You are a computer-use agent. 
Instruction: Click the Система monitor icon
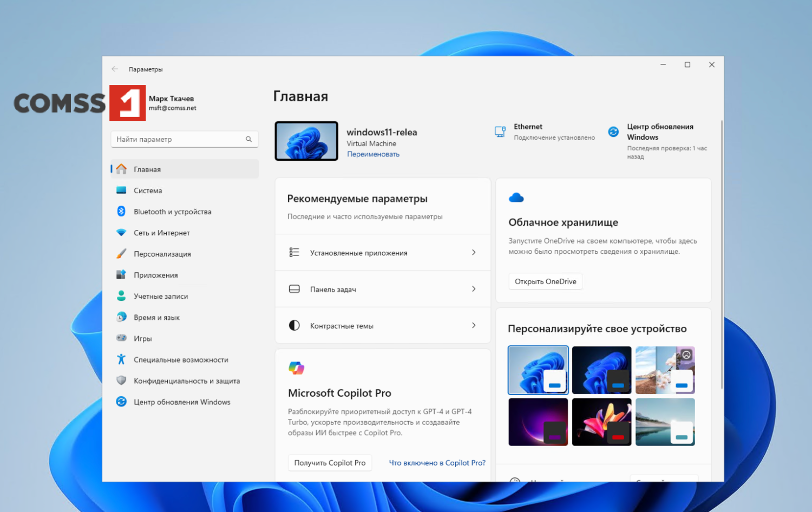[121, 190]
